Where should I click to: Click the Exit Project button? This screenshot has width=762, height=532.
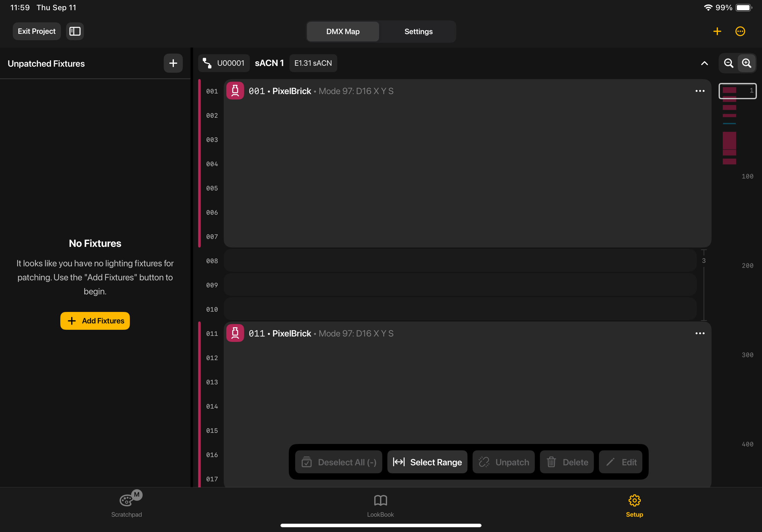click(x=36, y=32)
